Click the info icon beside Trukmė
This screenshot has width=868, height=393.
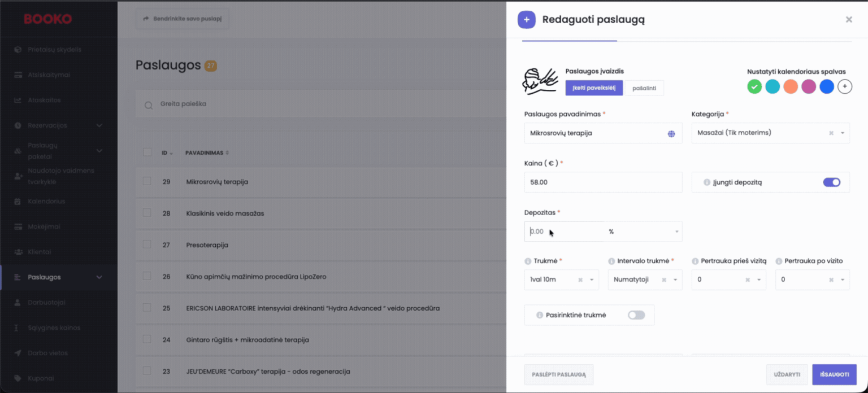[x=528, y=261]
